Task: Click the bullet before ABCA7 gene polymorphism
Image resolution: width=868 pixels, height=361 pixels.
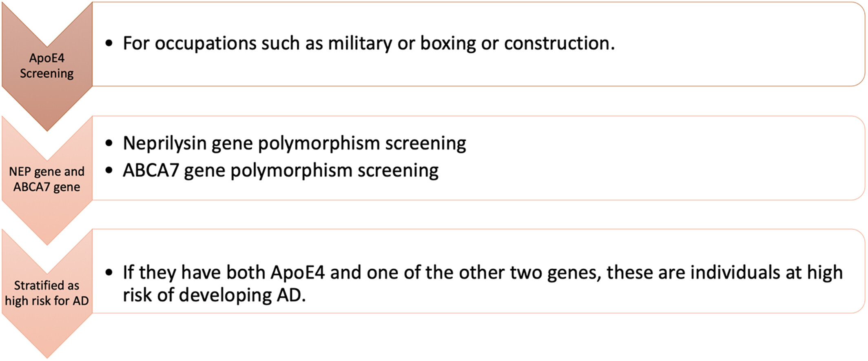Action: pyautogui.click(x=108, y=170)
